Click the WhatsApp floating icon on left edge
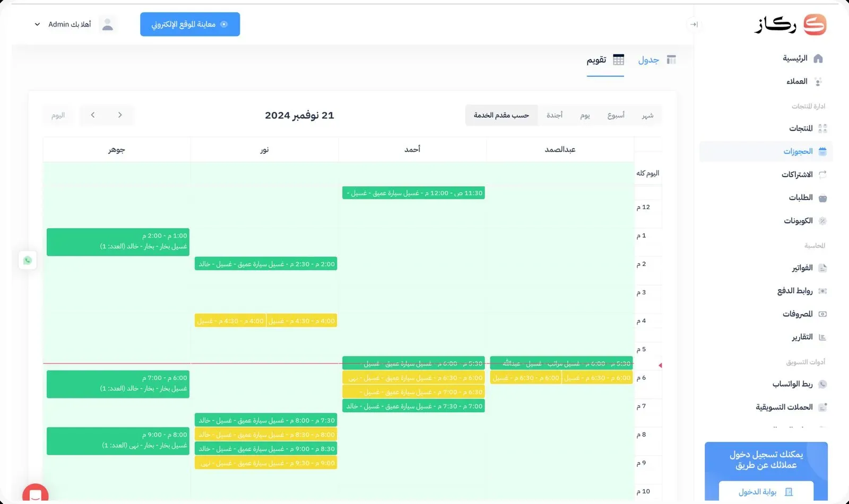The height and width of the screenshot is (504, 849). click(x=28, y=260)
